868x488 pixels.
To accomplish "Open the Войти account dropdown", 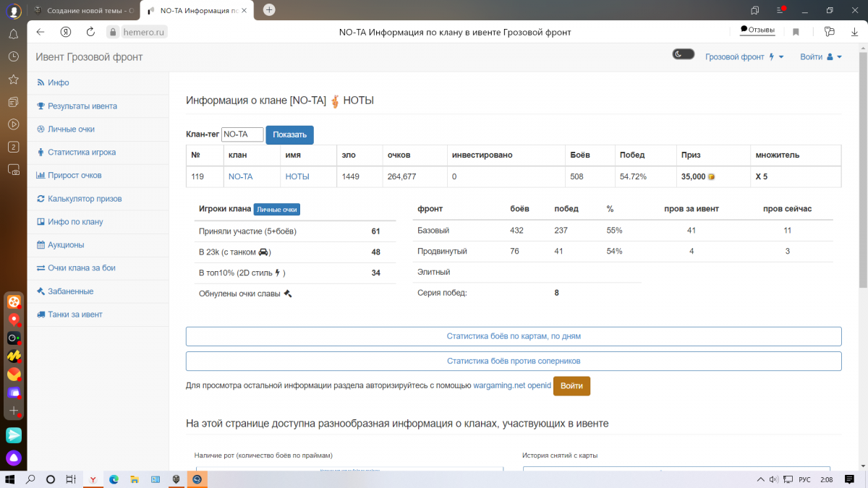I will (x=821, y=57).
